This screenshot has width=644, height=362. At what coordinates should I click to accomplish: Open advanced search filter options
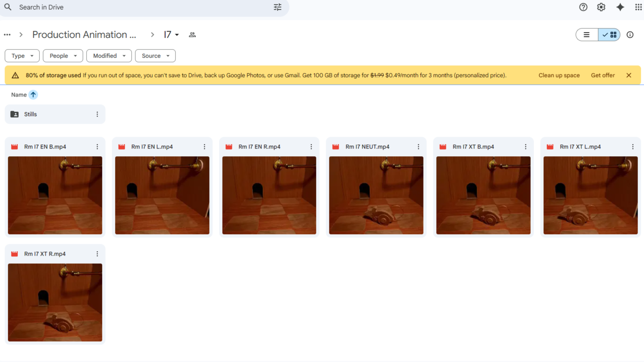277,7
